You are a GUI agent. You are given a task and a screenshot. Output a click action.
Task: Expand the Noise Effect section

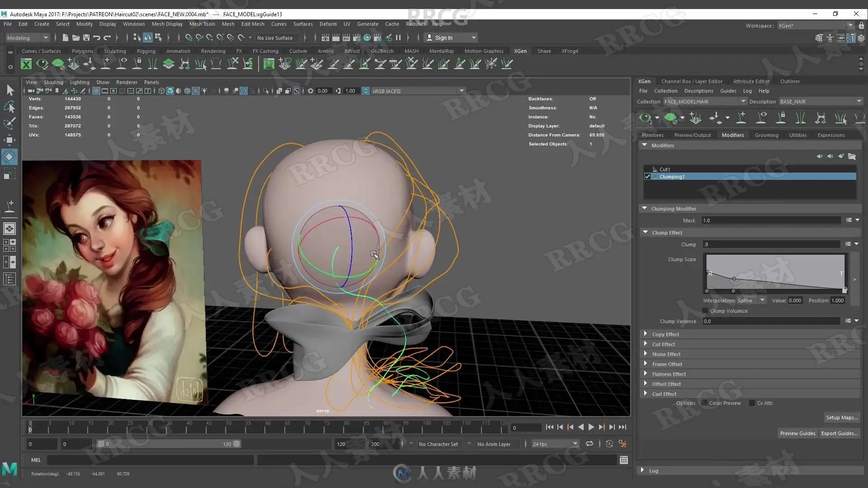665,354
